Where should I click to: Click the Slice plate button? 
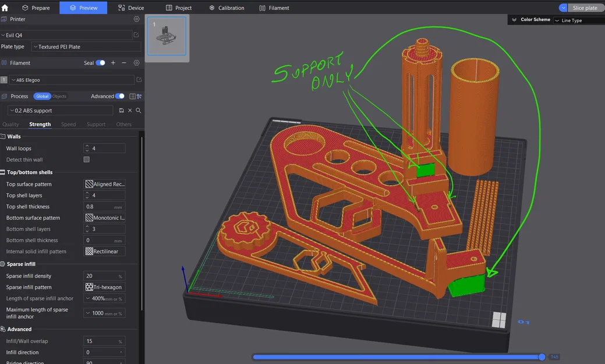pos(586,8)
